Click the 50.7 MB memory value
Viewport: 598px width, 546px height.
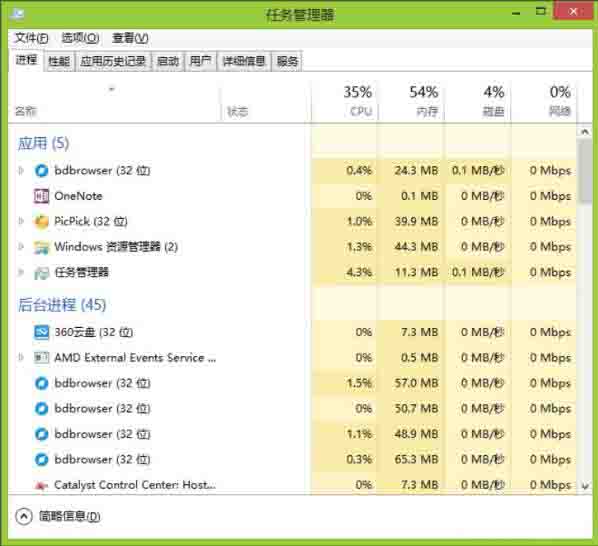[416, 408]
